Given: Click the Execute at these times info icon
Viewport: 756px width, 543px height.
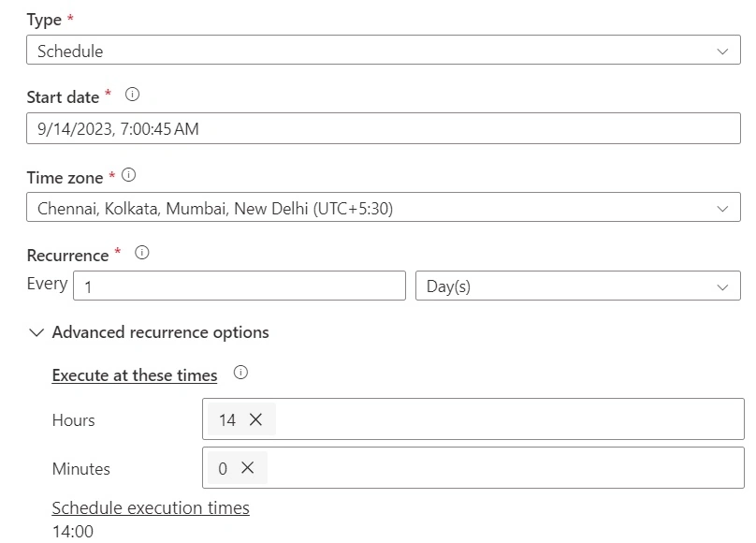Looking at the screenshot, I should [240, 373].
